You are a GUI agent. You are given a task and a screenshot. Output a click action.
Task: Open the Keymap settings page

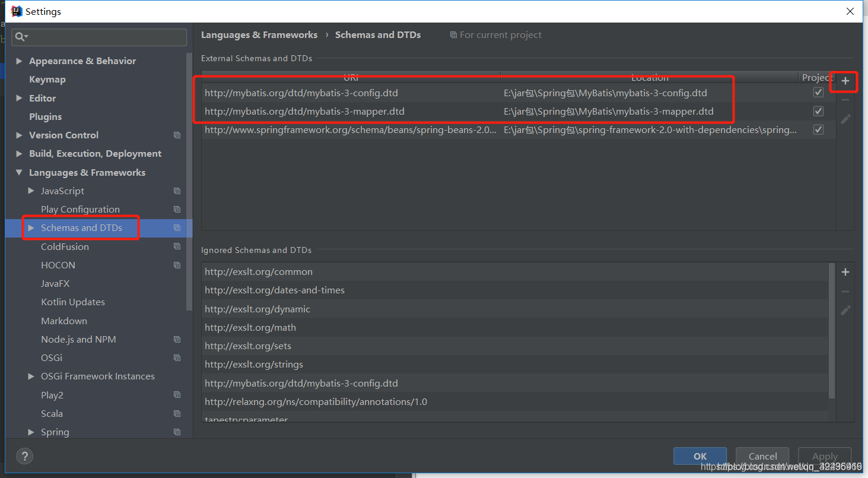(47, 80)
